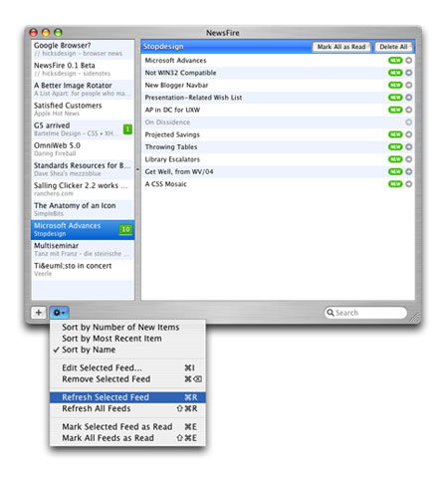This screenshot has height=477, width=448.
Task: Select A Better Image Rotator feed
Action: tap(83, 90)
